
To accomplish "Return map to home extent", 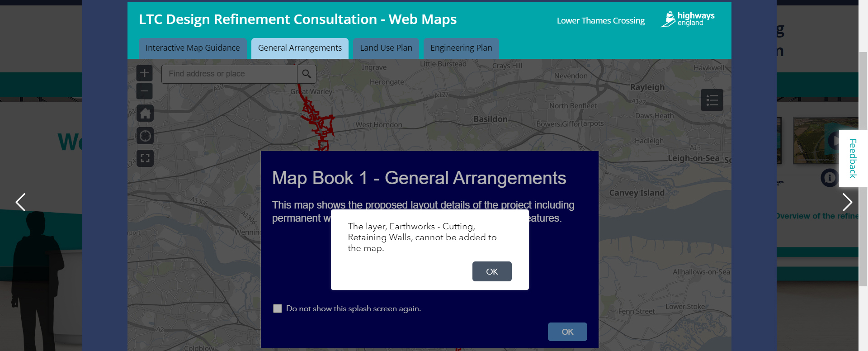I will [145, 113].
